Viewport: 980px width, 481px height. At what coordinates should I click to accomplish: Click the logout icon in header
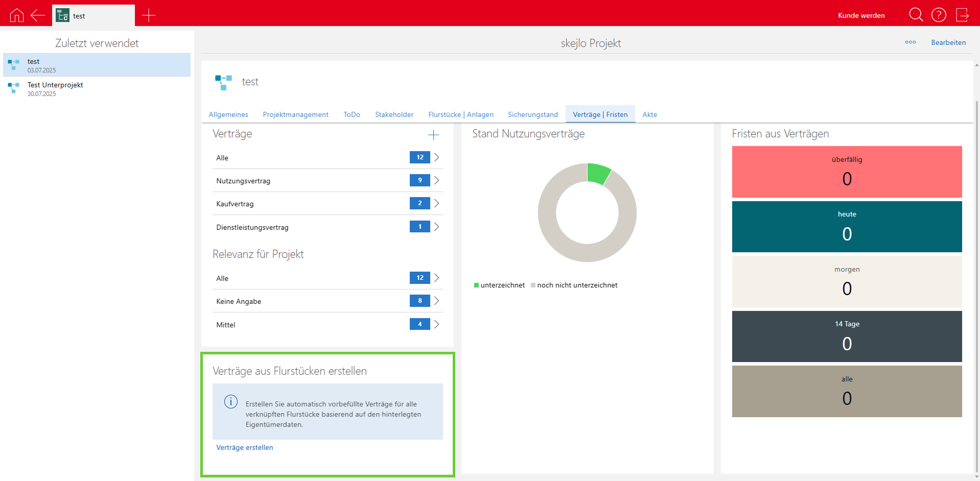click(962, 15)
